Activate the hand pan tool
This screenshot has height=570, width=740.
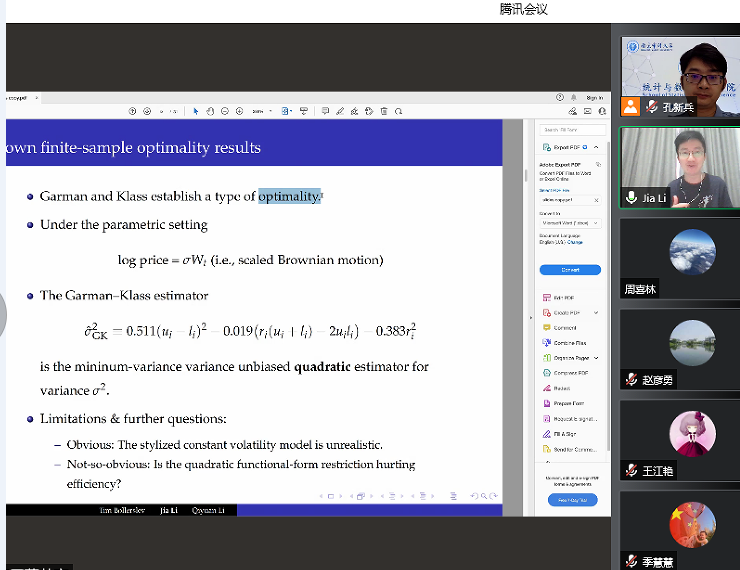coord(210,111)
